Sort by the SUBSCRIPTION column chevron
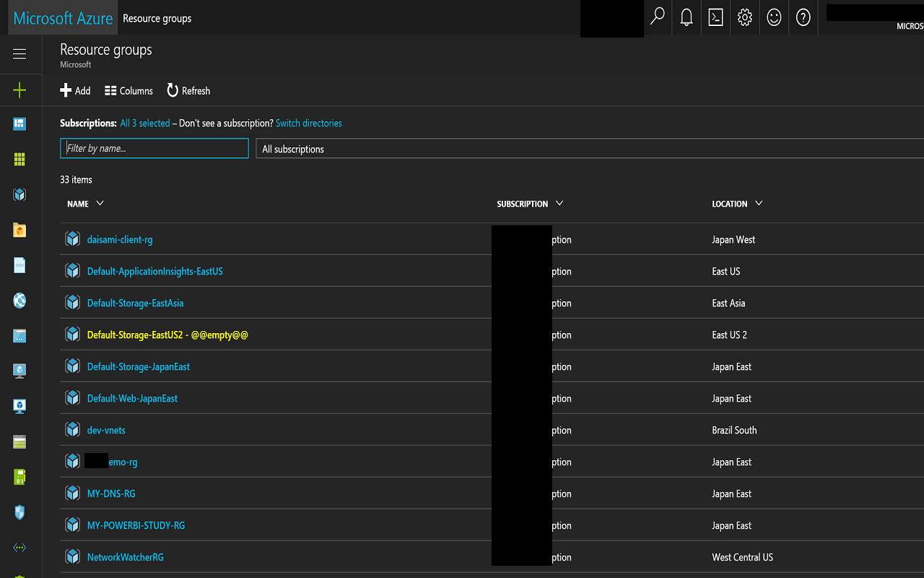924x578 pixels. (x=559, y=204)
